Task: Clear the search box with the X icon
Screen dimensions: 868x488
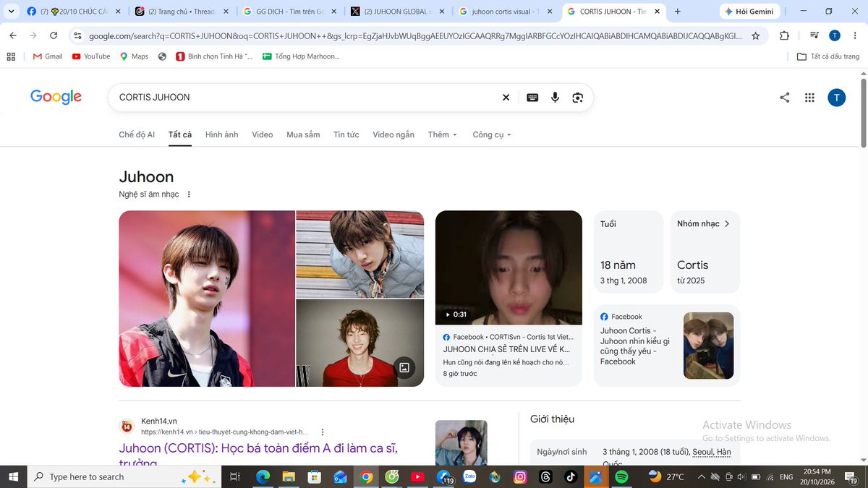Action: [x=506, y=98]
